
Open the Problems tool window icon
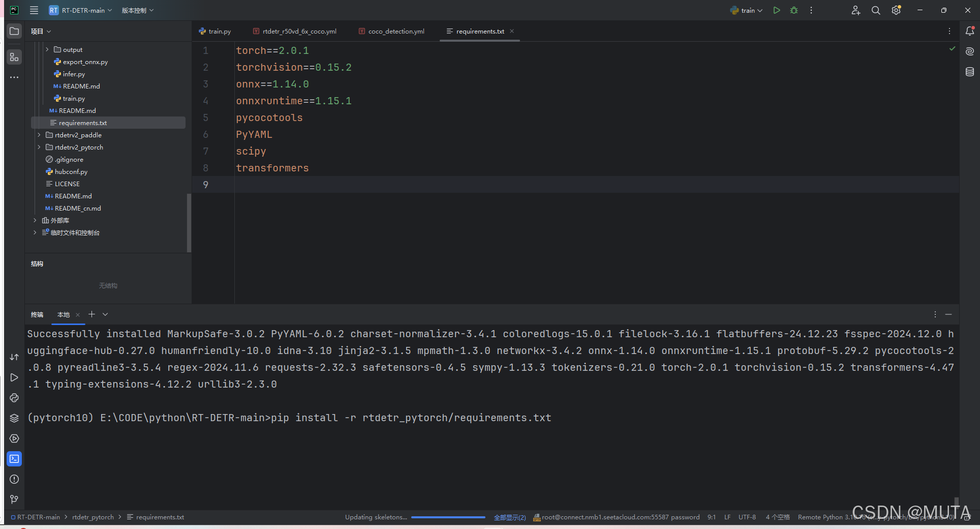(14, 479)
